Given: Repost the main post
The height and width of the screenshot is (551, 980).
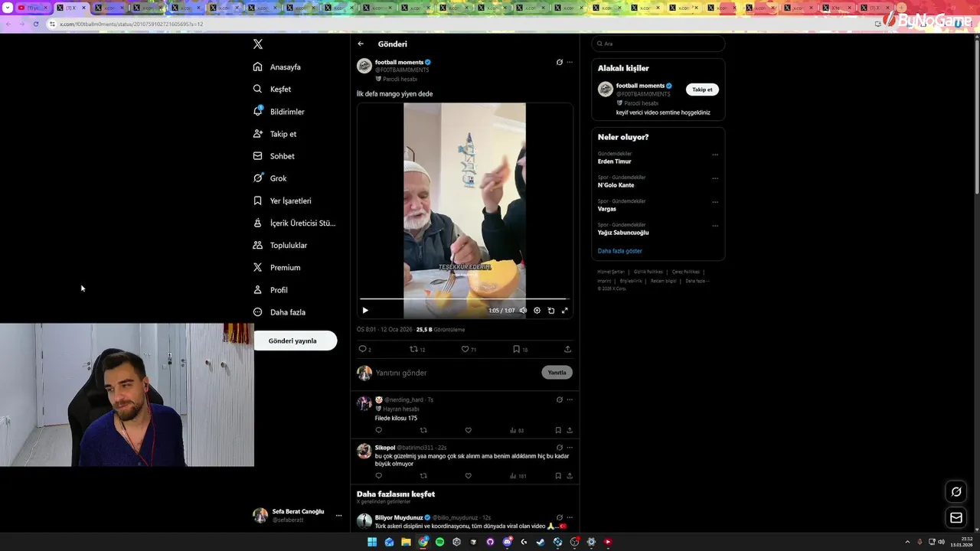Looking at the screenshot, I should tap(416, 349).
